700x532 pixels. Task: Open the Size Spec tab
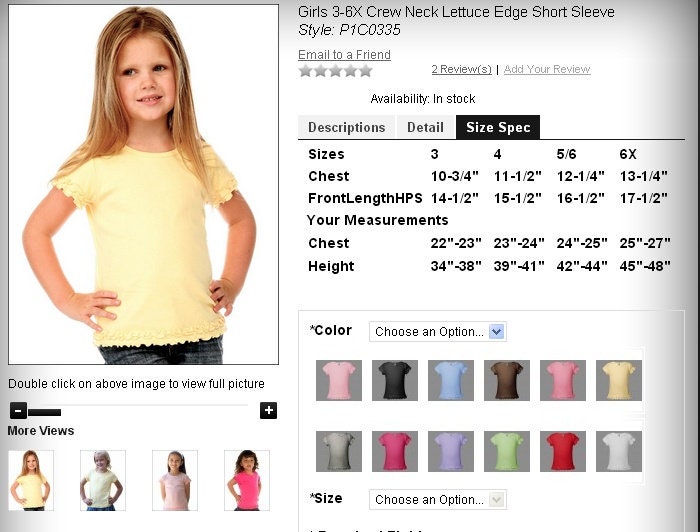coord(498,127)
